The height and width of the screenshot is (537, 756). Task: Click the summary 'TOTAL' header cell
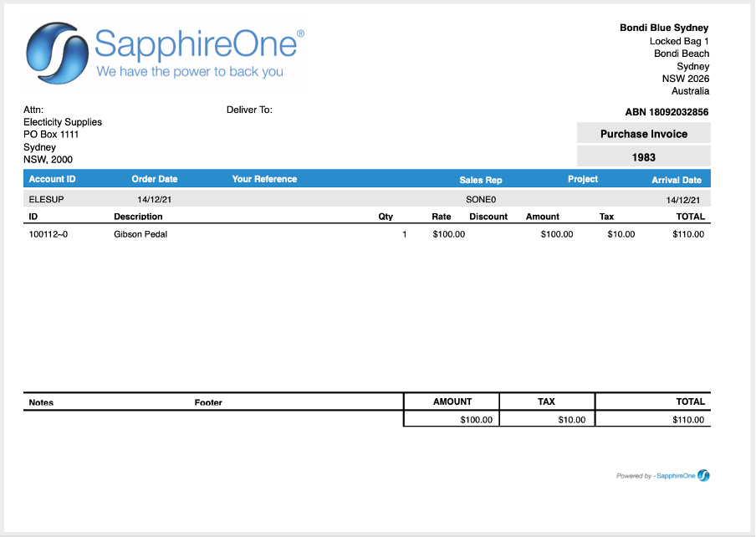(653, 401)
